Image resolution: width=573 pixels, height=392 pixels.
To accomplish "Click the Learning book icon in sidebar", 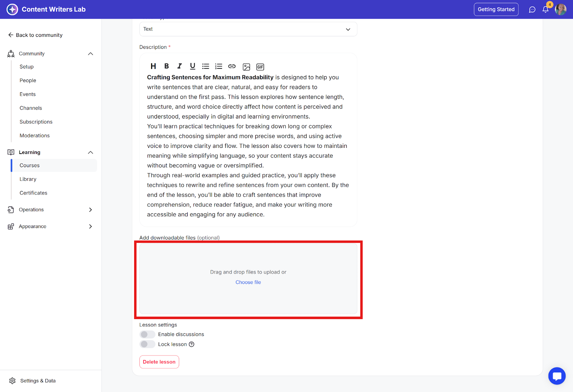I will click(x=11, y=152).
